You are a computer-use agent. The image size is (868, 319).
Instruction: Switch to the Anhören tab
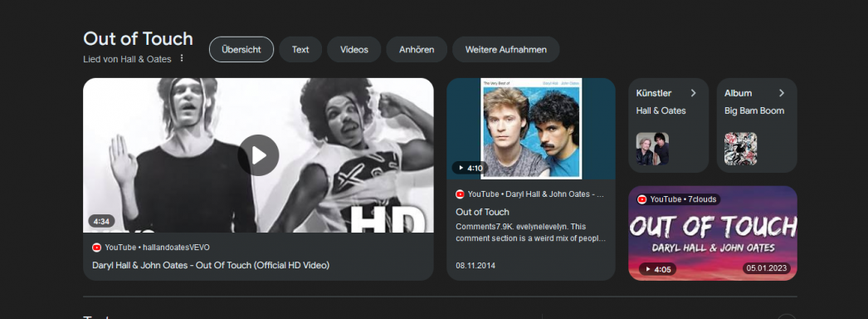[417, 49]
